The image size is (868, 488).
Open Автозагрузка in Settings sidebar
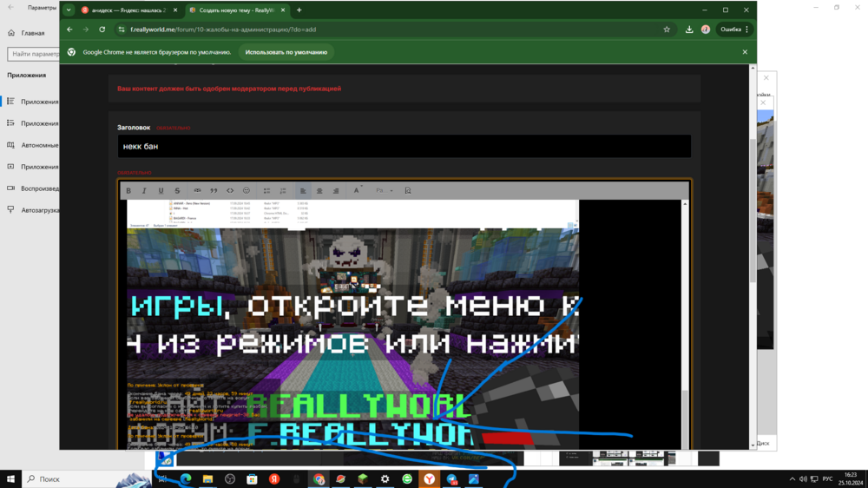[32, 210]
